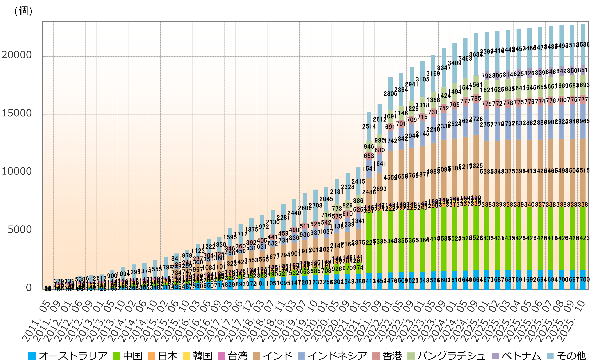The width and height of the screenshot is (597, 364).
Task: Click the 中国 green legend swatch
Action: 117,356
